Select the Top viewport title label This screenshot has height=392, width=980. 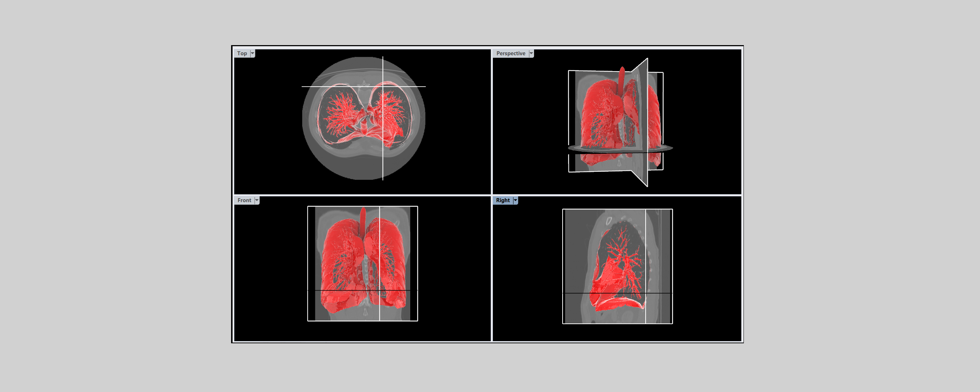pyautogui.click(x=242, y=53)
